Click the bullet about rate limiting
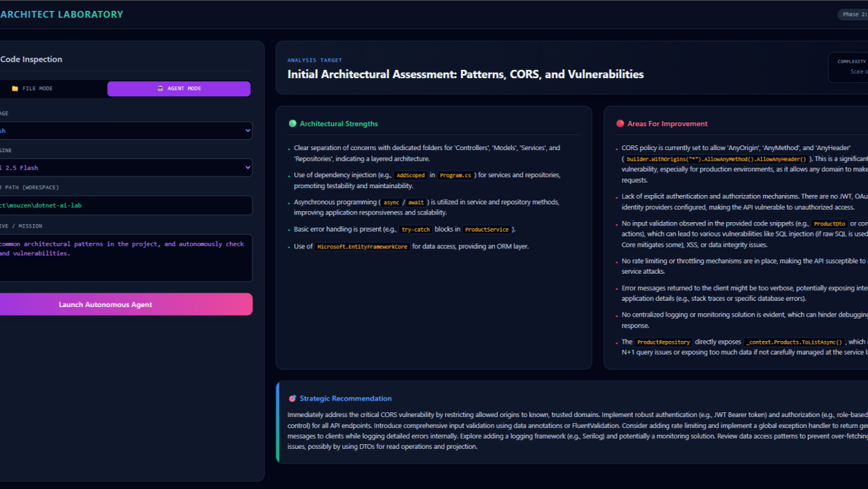Screen dimensions: 868x489 pos(744,266)
